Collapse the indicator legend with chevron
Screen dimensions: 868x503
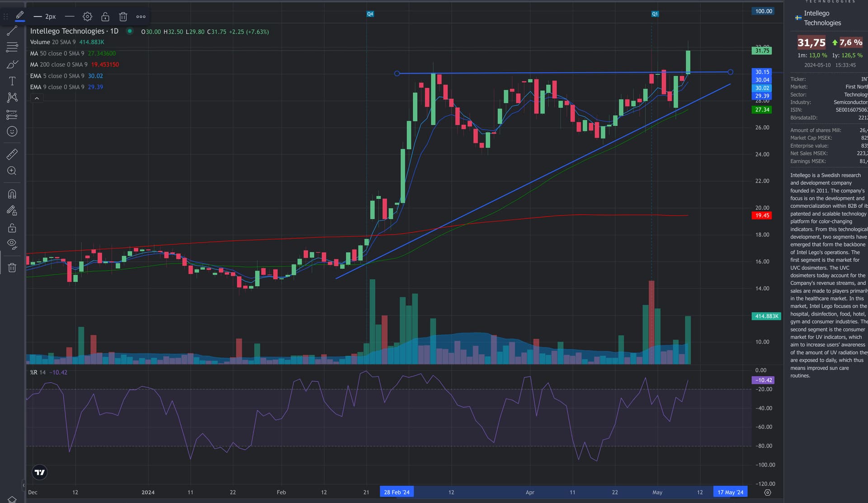37,98
